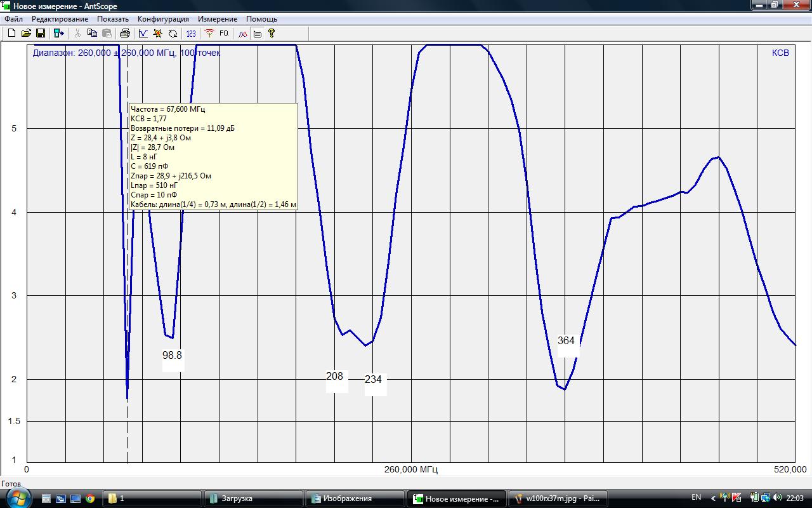The width and height of the screenshot is (812, 508).
Task: Print the graph using the printer icon
Action: click(125, 33)
